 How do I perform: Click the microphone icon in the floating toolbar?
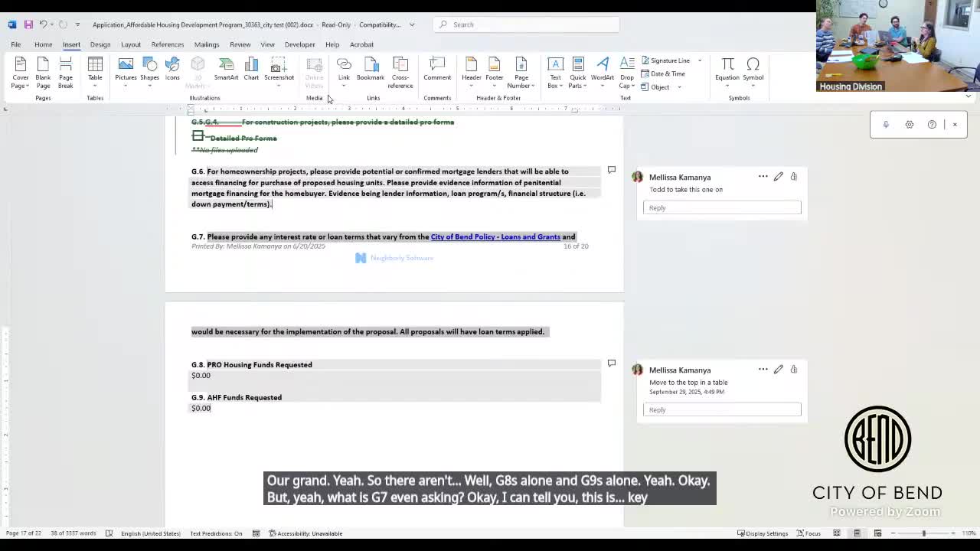[886, 125]
